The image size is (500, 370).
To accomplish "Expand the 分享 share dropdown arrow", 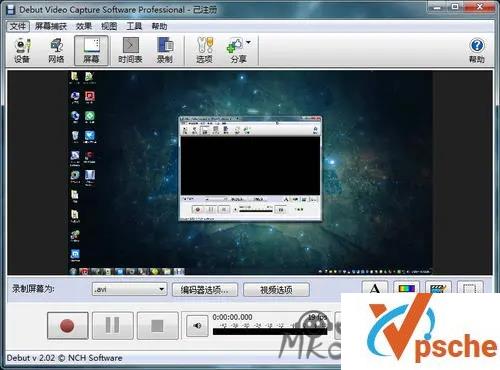I will click(249, 42).
